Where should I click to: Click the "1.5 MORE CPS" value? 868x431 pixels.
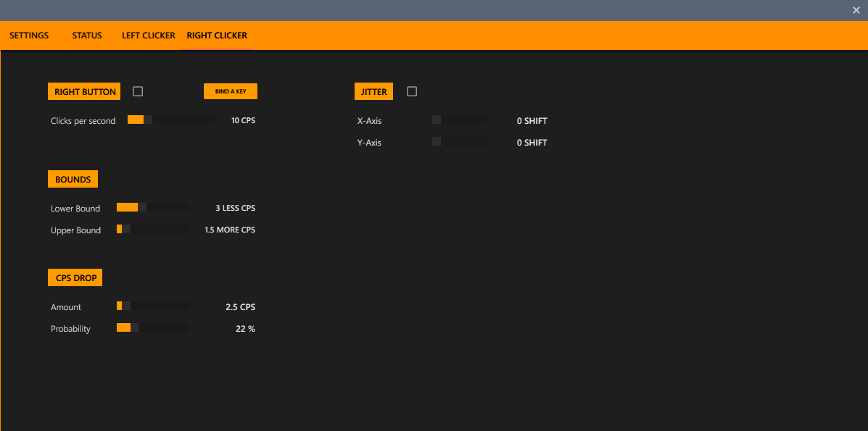click(x=231, y=230)
